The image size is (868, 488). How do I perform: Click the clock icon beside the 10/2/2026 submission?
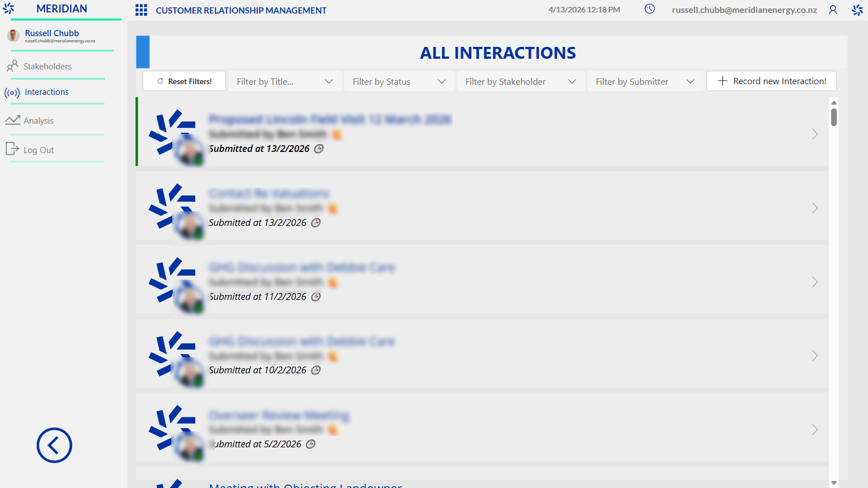click(316, 370)
